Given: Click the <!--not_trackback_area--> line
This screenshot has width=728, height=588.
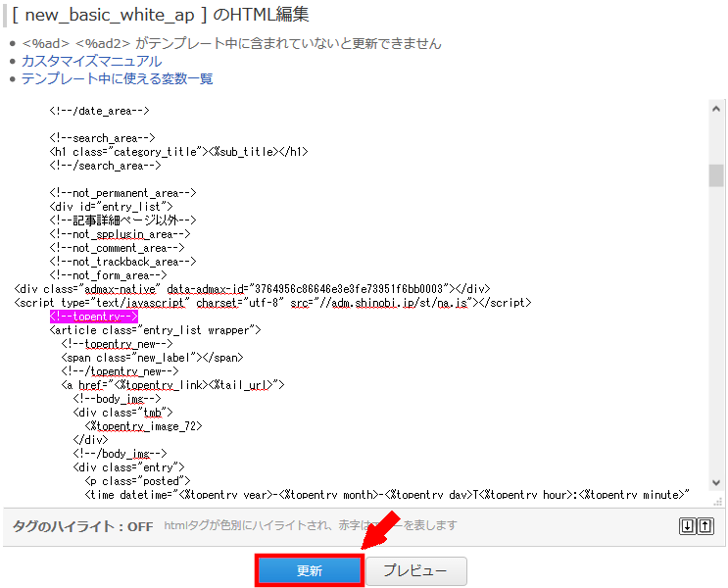Looking at the screenshot, I should coord(122,262).
